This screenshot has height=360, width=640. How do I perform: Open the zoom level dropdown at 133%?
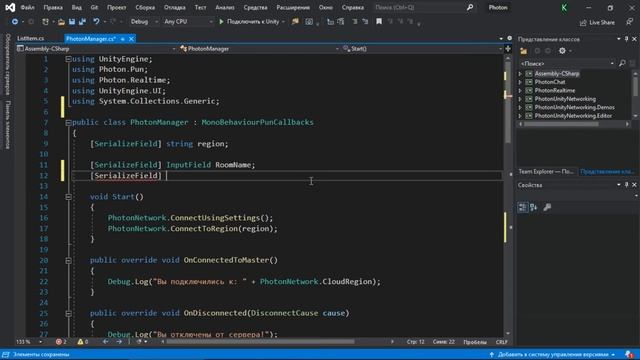point(29,342)
